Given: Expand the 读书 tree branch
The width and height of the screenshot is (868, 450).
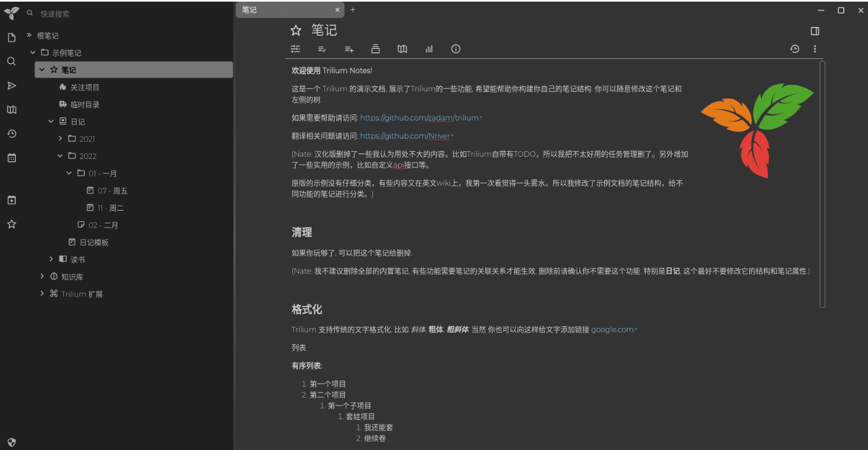Looking at the screenshot, I should pyautogui.click(x=51, y=259).
